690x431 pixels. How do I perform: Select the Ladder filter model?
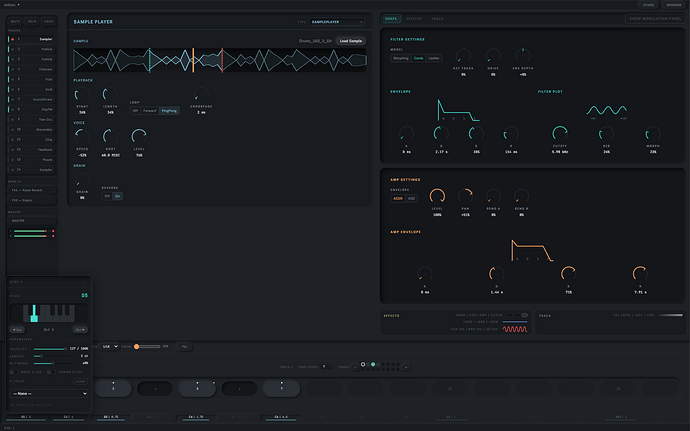434,58
